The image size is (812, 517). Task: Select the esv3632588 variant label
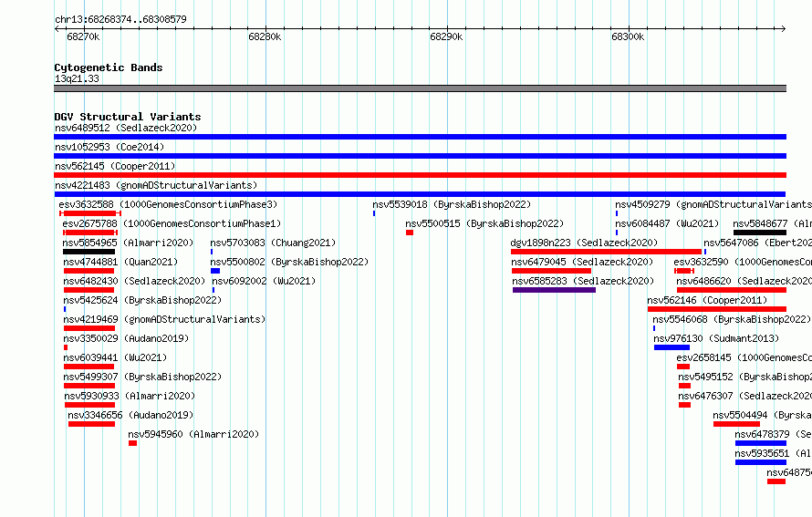pos(168,204)
